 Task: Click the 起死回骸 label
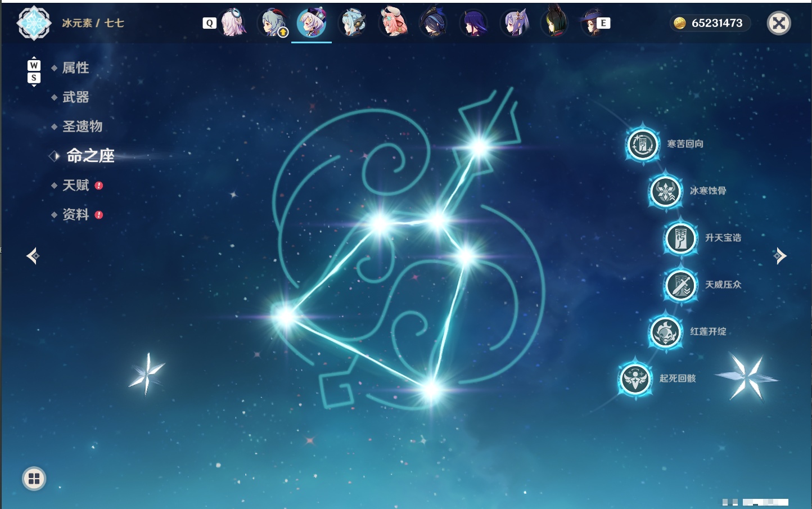pos(678,379)
